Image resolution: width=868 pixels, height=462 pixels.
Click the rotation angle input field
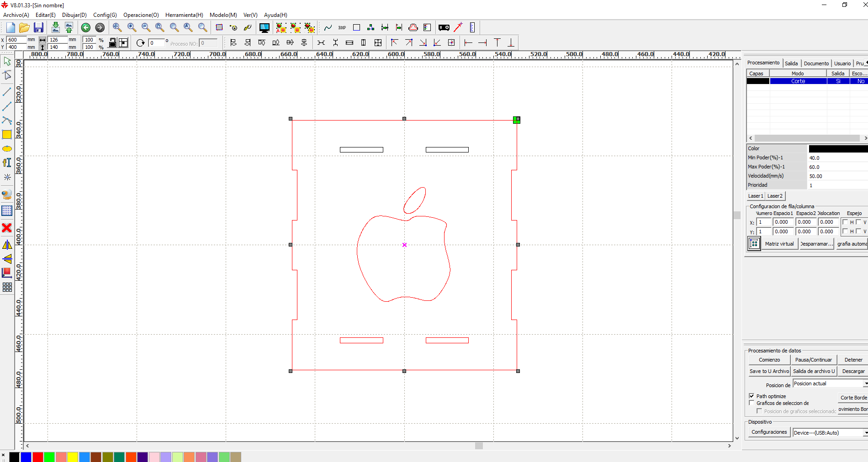(156, 43)
